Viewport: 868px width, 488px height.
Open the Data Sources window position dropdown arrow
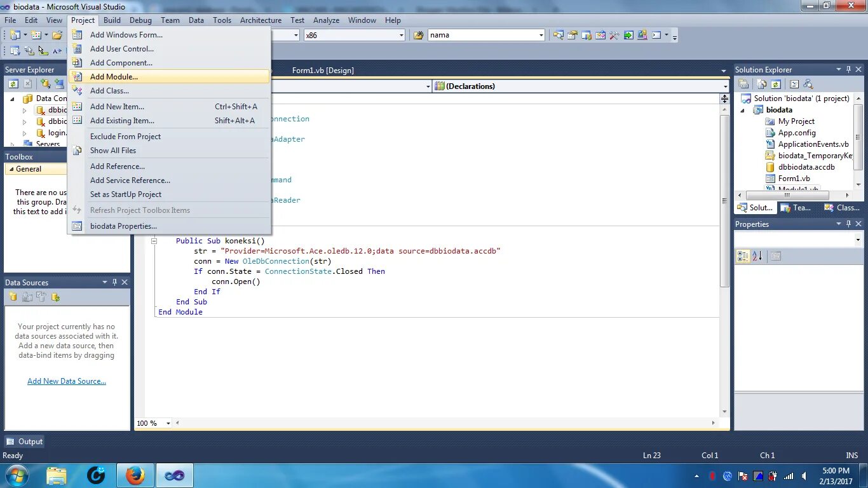tap(105, 282)
